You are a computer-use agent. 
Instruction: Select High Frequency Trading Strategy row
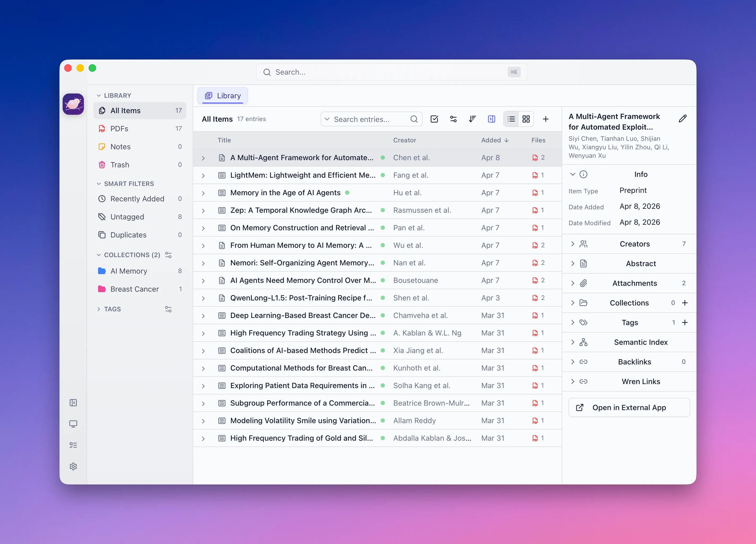click(x=377, y=333)
